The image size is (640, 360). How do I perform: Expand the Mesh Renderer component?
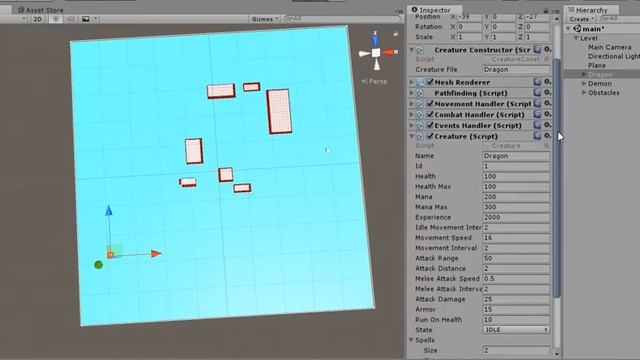click(411, 82)
